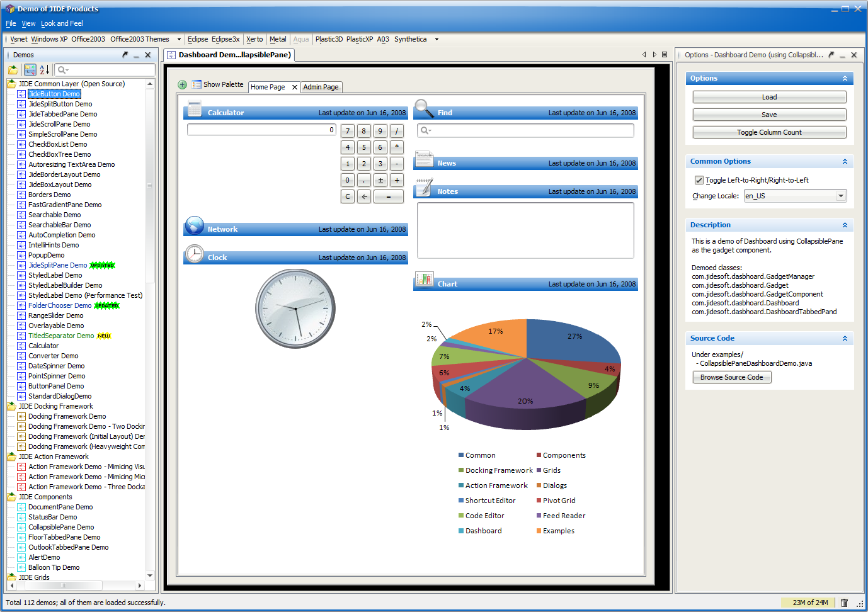
Task: Click the memory usage 23M of 24M bar
Action: click(809, 603)
